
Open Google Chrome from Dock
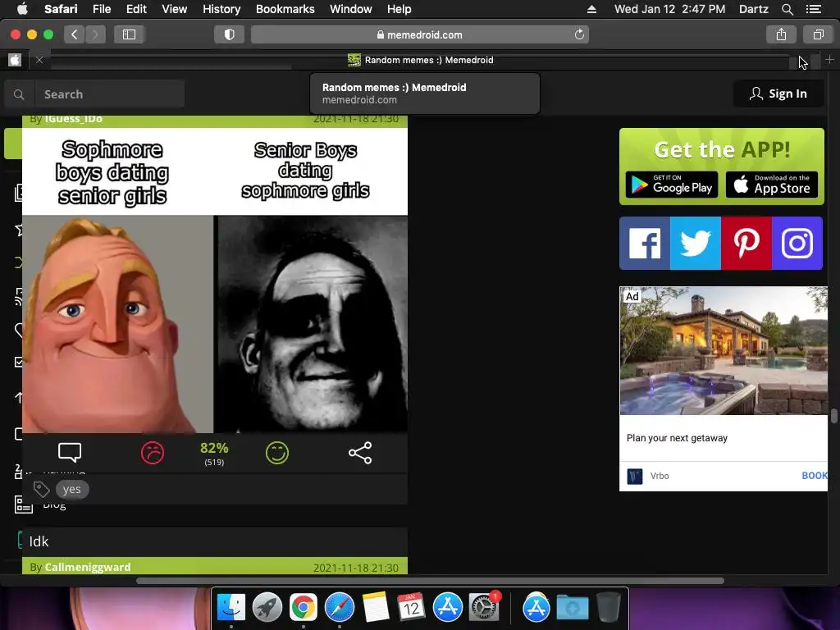[x=304, y=608]
